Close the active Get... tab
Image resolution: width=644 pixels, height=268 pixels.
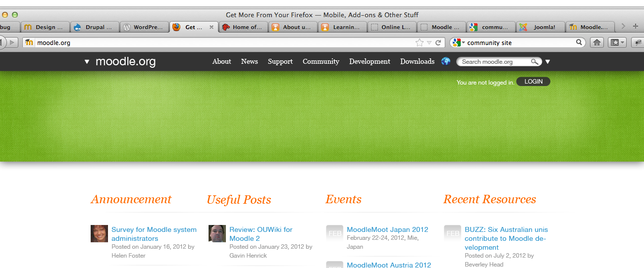tap(212, 27)
